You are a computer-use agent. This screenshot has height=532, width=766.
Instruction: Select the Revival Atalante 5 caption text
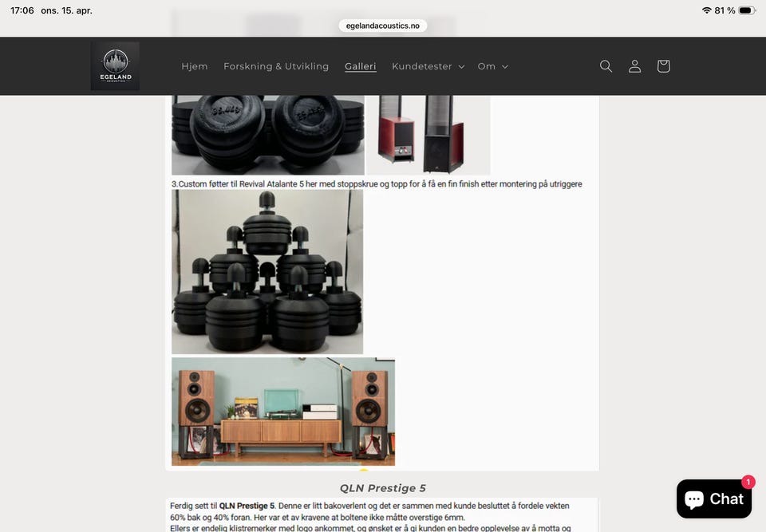click(377, 184)
